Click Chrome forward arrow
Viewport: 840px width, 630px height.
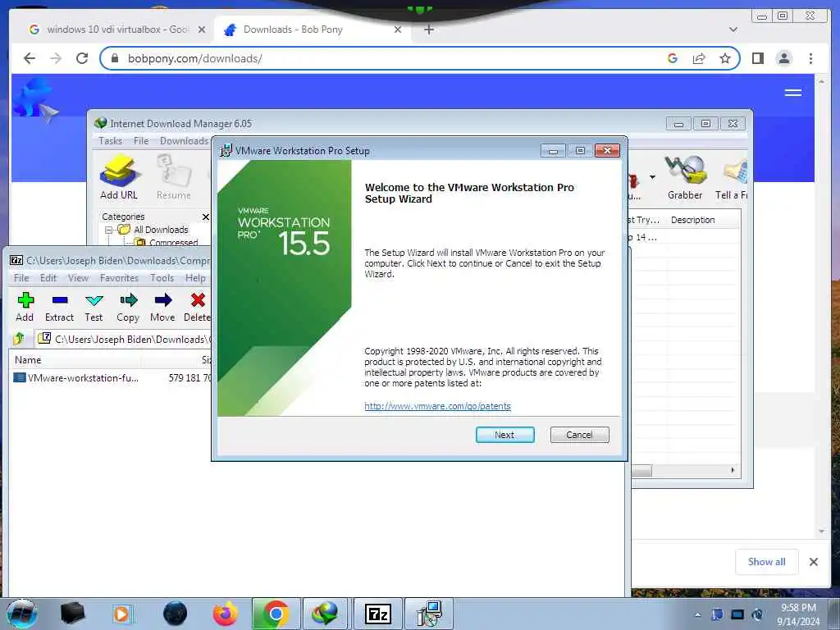click(56, 58)
